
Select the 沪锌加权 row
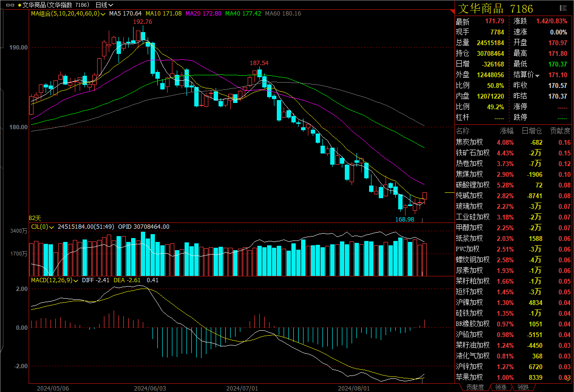(x=513, y=367)
